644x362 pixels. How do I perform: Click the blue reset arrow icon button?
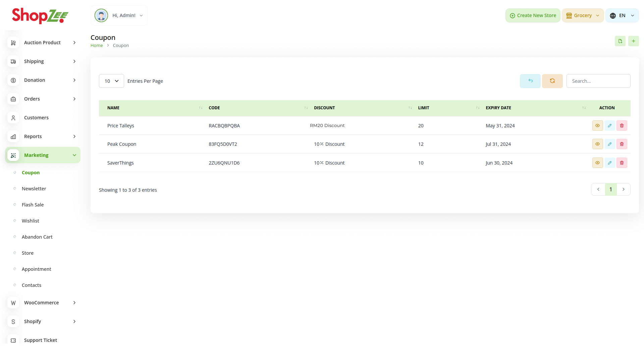click(x=530, y=81)
